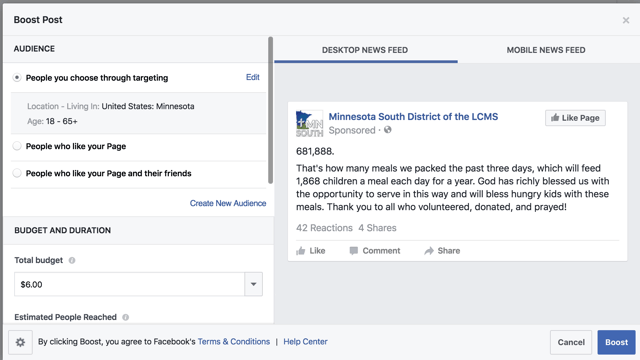Click Create New Audience link

coord(228,203)
